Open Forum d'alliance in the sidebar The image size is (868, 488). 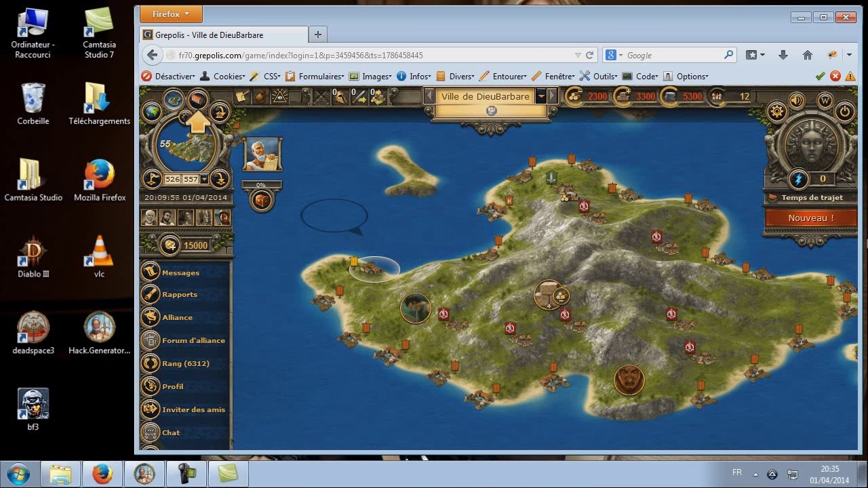(193, 340)
